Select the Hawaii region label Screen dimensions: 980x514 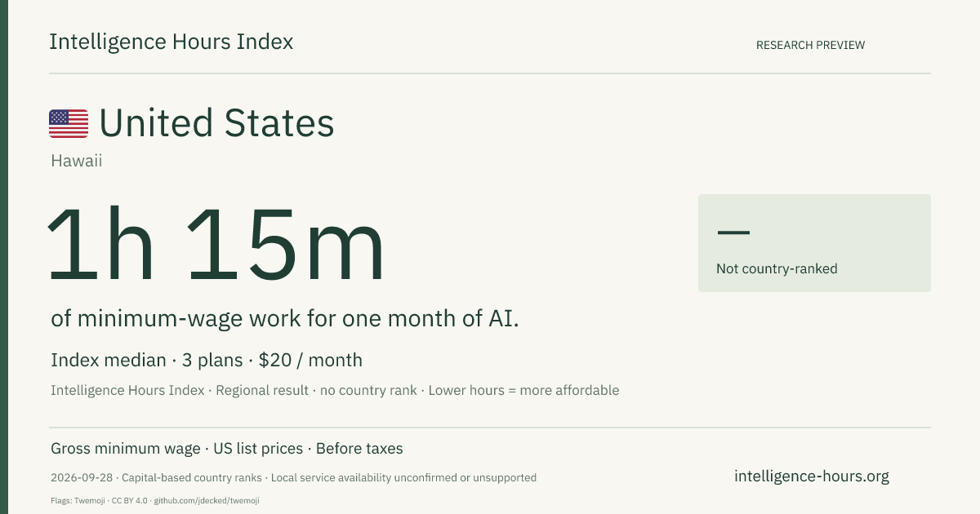click(x=76, y=161)
